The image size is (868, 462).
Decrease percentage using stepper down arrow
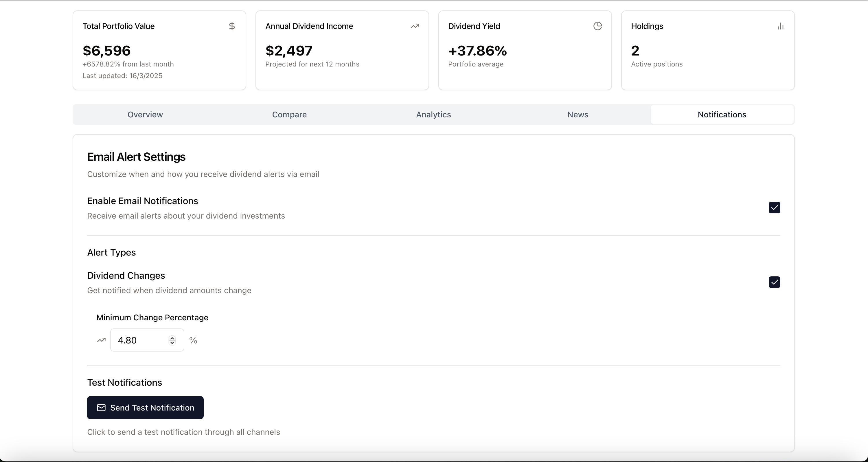[x=172, y=343]
